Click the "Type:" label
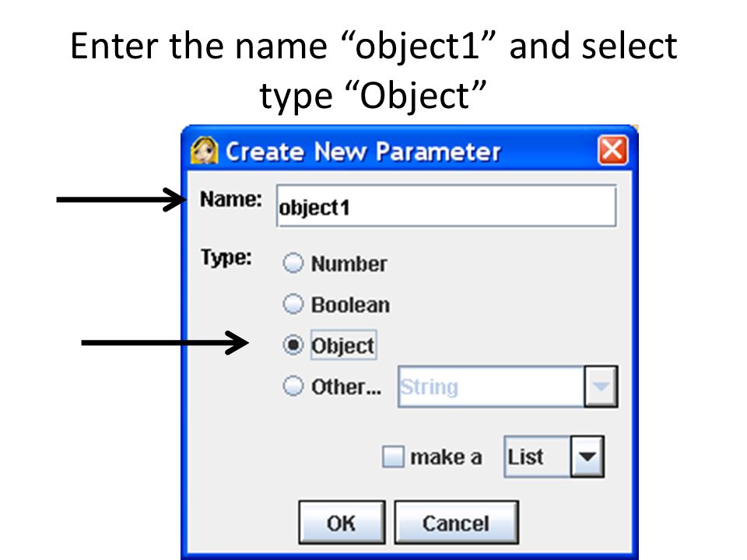Viewport: 747px width, 560px height. (x=226, y=257)
